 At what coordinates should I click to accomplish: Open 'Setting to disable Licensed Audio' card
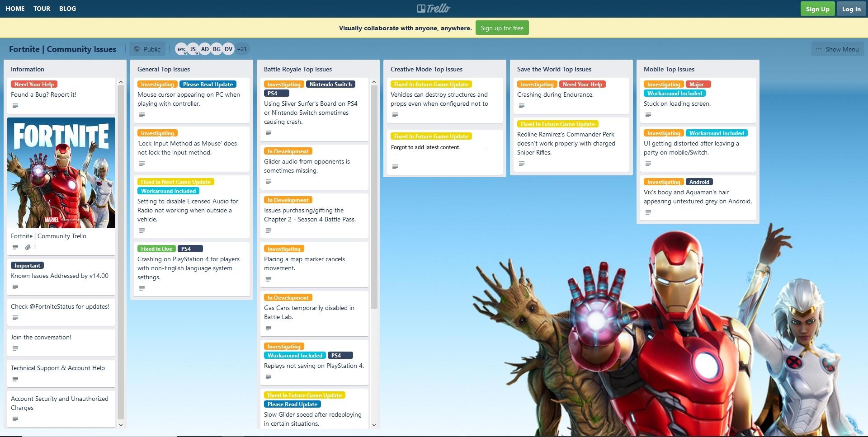pyautogui.click(x=191, y=207)
